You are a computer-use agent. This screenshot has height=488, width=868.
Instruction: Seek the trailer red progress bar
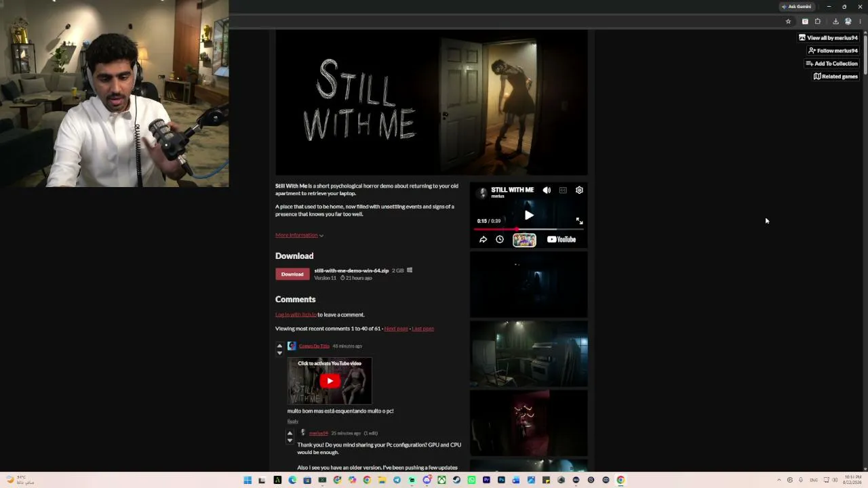pyautogui.click(x=529, y=229)
